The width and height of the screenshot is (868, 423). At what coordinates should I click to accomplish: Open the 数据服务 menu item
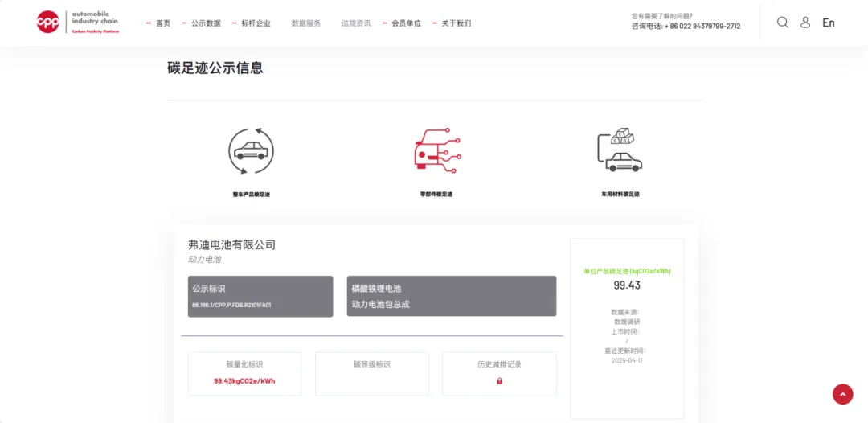[306, 23]
